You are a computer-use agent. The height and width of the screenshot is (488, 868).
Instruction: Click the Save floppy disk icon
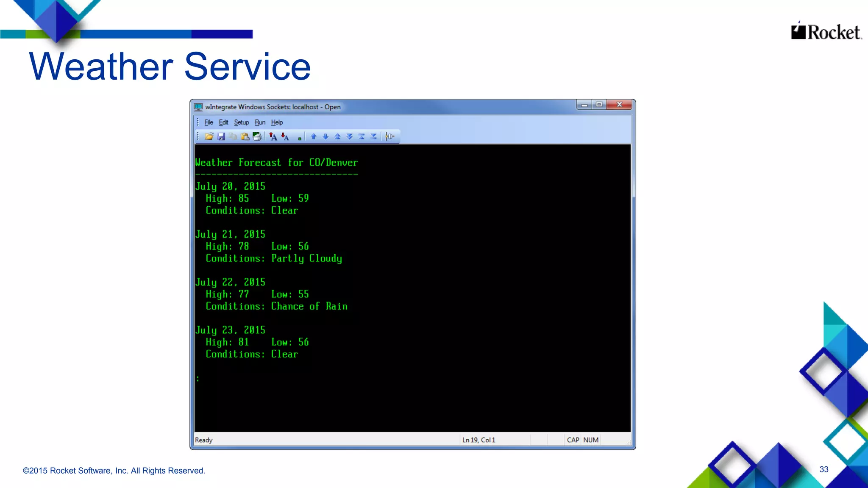pos(221,136)
